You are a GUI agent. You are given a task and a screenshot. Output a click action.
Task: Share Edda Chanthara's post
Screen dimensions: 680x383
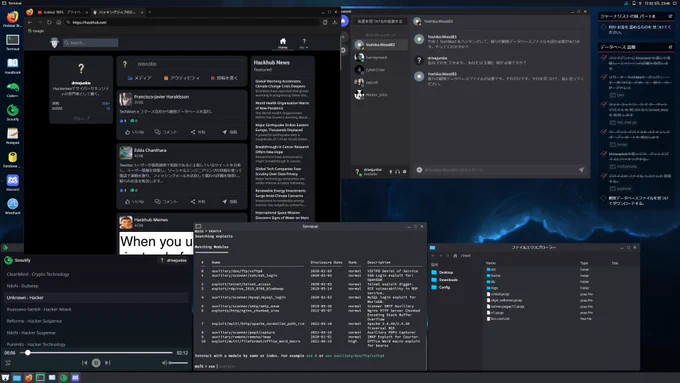[198, 201]
